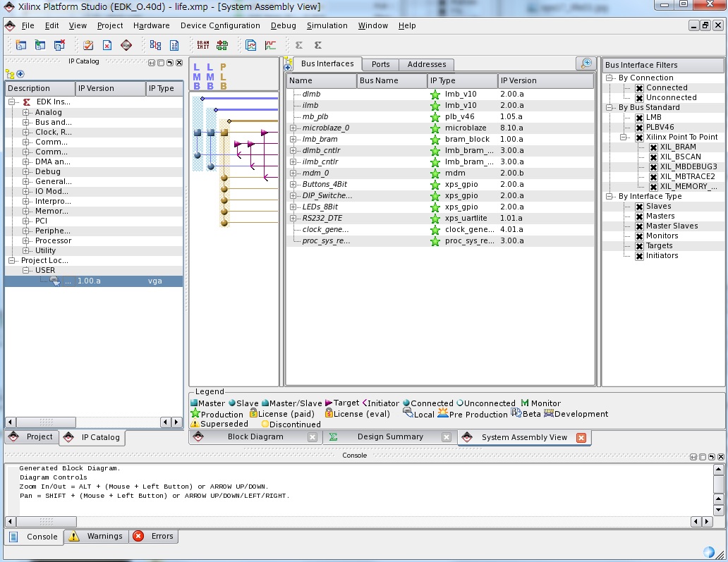Viewport: 728px width, 562px height.
Task: Collapse the USER node in IP Catalog
Action: [26, 271]
